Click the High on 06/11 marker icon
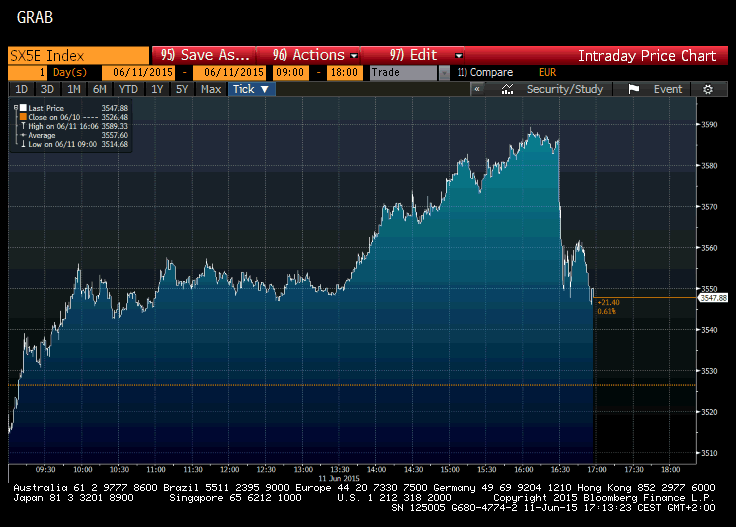Screen dimensions: 736x527 [23, 126]
